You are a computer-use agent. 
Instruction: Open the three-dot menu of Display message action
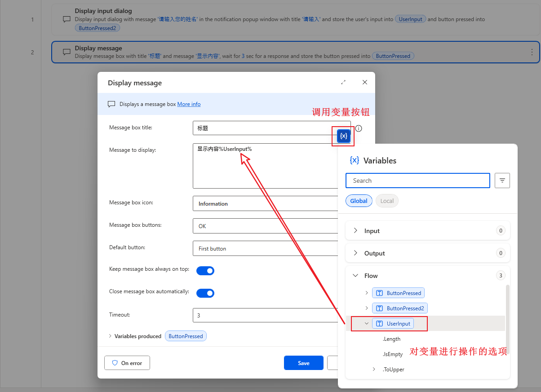tap(532, 52)
